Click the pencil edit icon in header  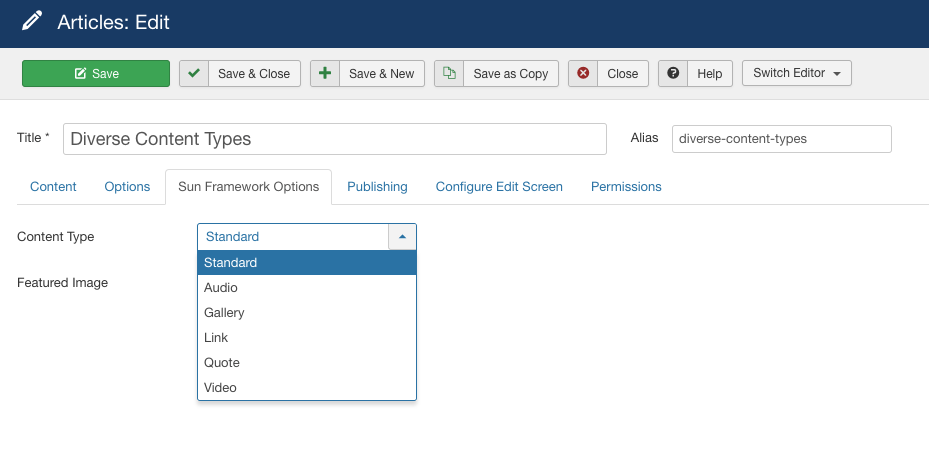[x=32, y=21]
